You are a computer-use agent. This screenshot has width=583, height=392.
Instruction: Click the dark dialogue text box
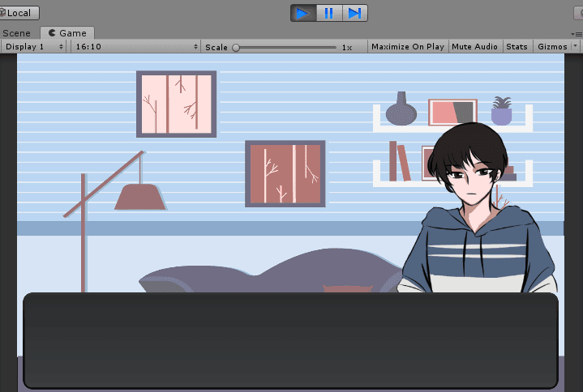point(290,340)
